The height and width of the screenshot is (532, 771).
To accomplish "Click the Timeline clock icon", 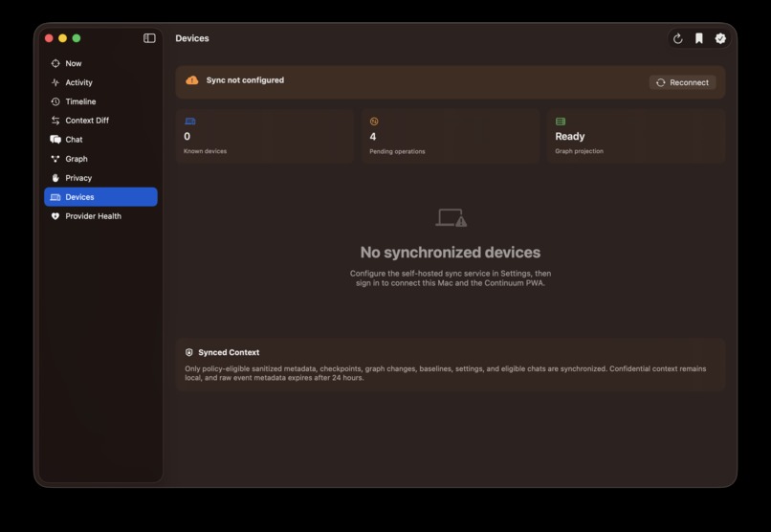I will click(x=55, y=101).
